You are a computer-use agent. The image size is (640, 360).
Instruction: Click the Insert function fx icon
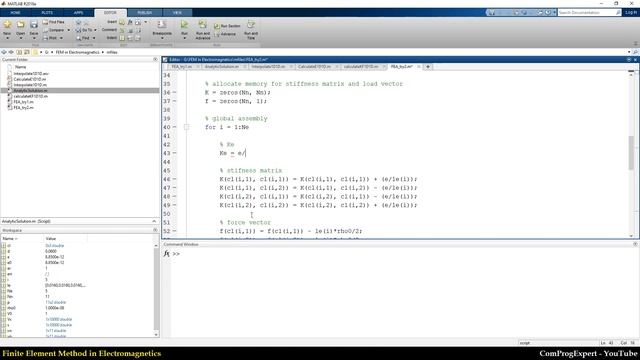[130, 22]
